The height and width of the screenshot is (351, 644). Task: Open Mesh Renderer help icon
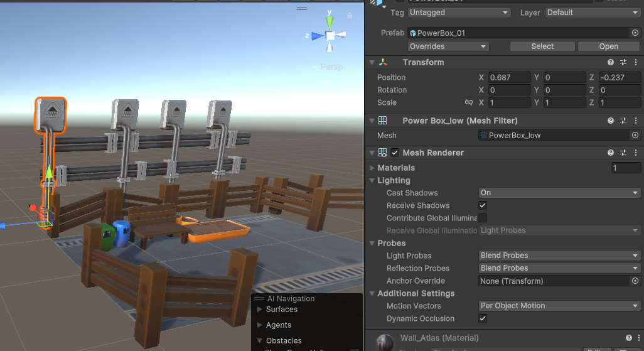[611, 153]
